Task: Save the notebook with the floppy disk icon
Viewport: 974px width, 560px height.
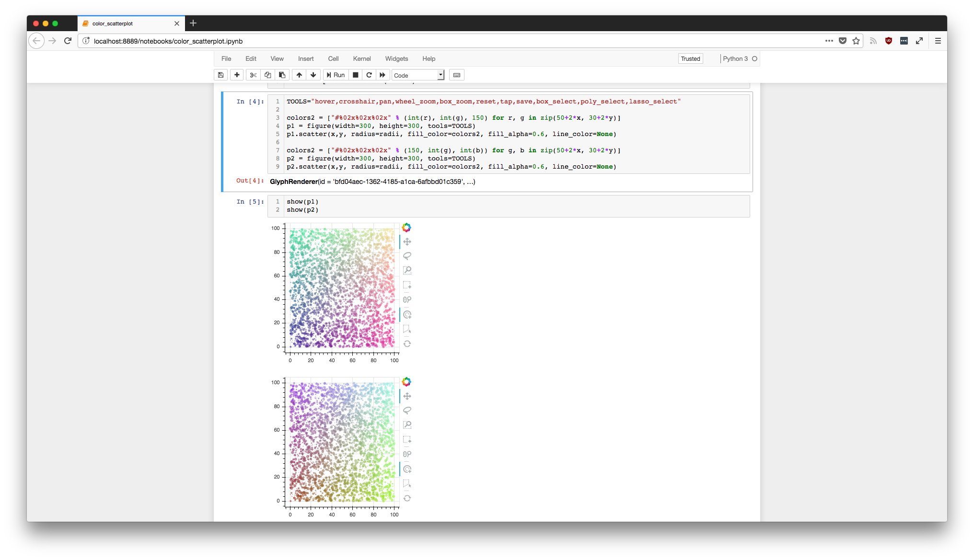Action: click(220, 75)
